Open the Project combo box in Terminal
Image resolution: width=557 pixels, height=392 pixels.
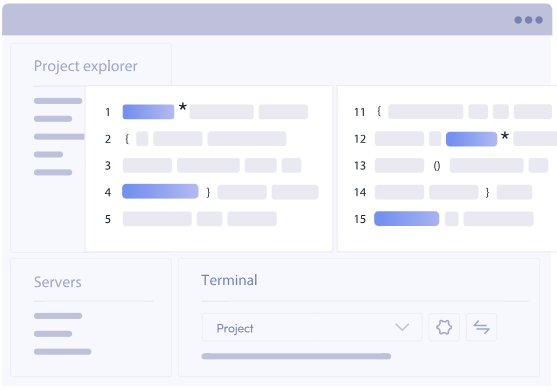click(312, 327)
